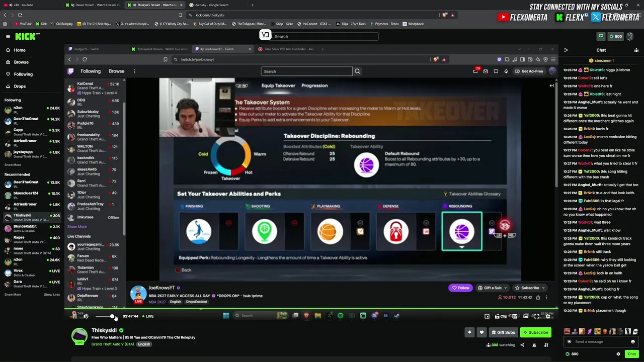
Task: Collapse Recommended list with Show Less
Action: pyautogui.click(x=52, y=295)
